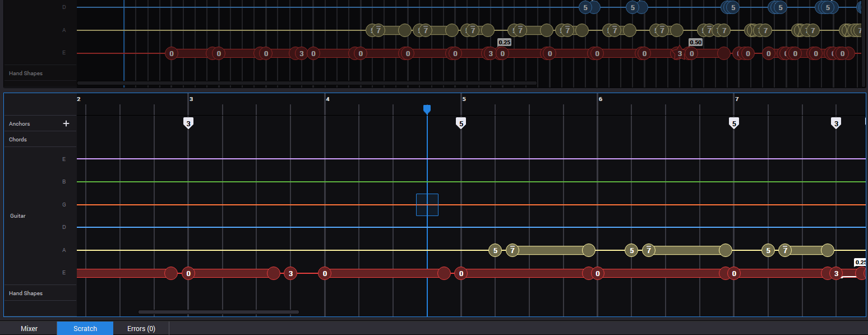
Task: Select the fret 5 anchor at measure 7
Action: [733, 123]
